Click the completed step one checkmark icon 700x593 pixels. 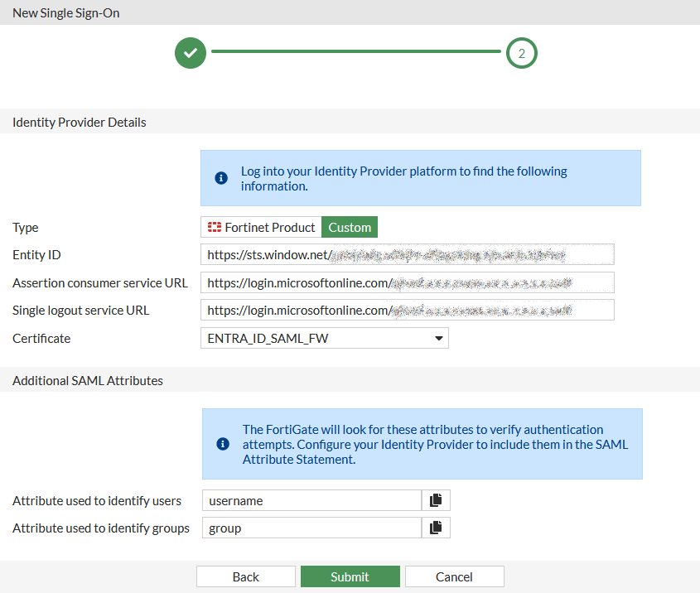(191, 53)
